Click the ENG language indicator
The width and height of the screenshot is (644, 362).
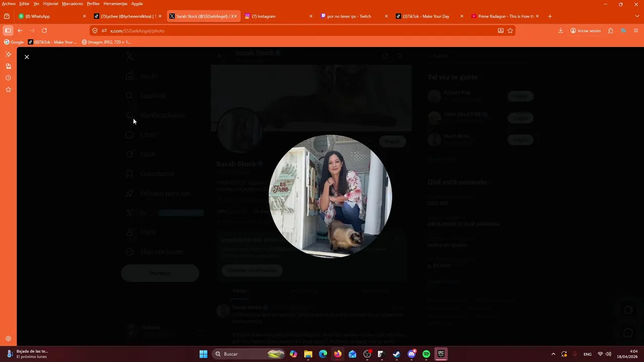click(x=587, y=354)
